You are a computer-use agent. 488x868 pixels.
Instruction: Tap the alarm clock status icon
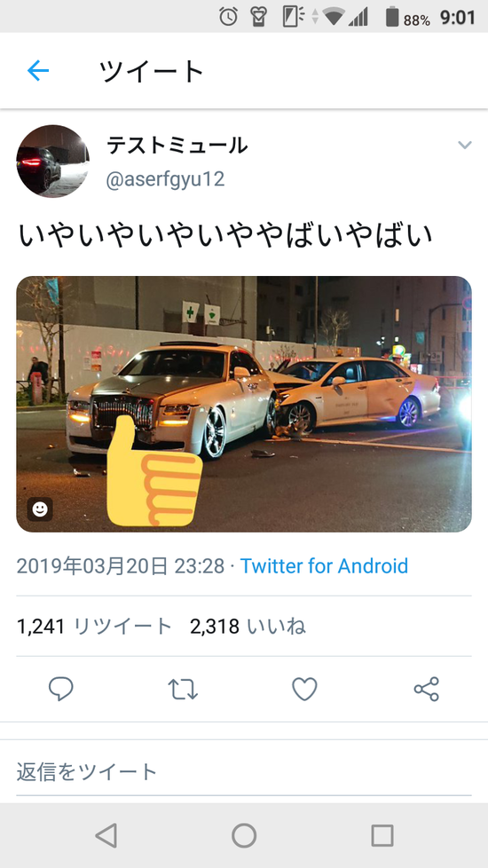[x=228, y=17]
